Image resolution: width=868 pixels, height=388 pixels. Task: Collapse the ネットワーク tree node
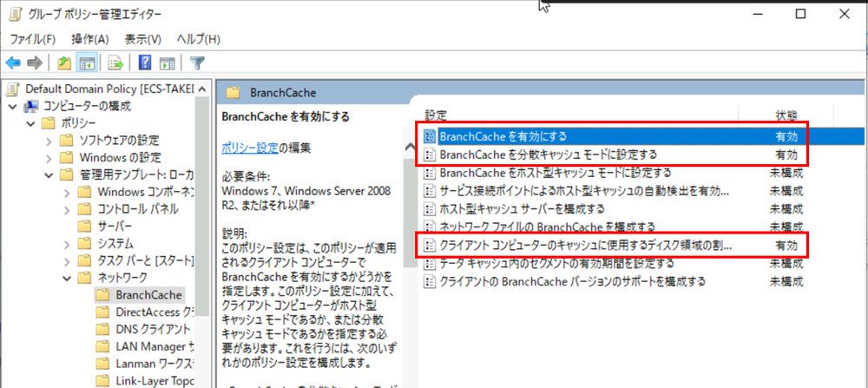67,277
